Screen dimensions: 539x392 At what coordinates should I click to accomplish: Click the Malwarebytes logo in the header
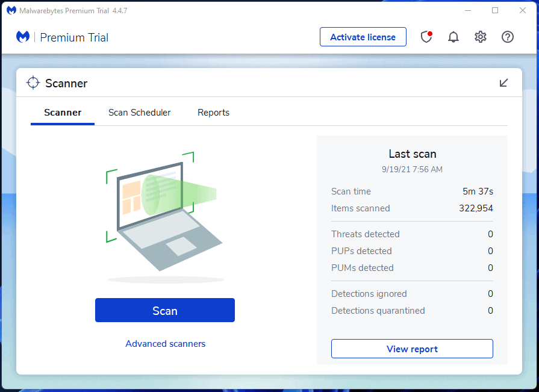[x=23, y=37]
